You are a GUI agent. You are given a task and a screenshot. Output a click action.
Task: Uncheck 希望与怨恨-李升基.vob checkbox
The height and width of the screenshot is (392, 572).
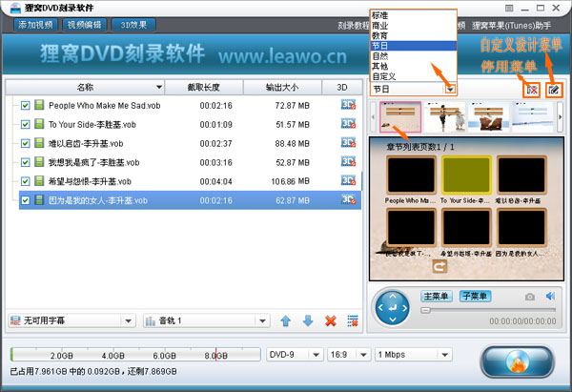pyautogui.click(x=25, y=181)
